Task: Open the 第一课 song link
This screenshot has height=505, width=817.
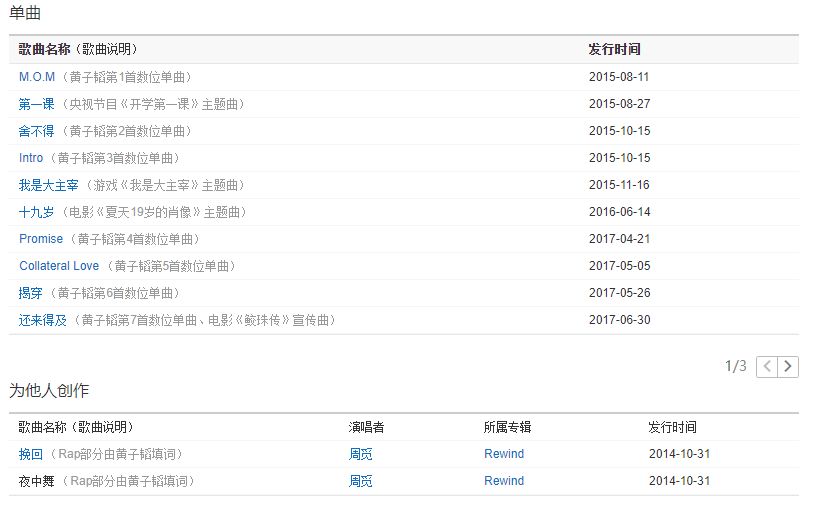Action: [x=37, y=104]
